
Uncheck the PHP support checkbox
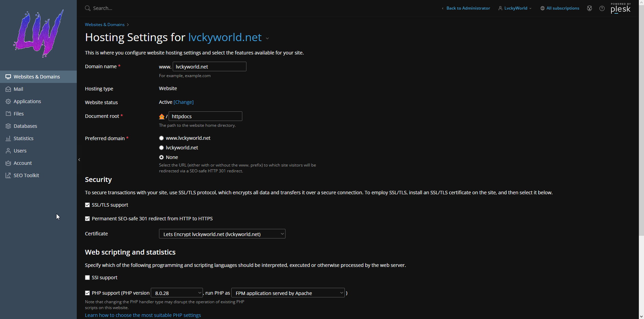coord(87,293)
